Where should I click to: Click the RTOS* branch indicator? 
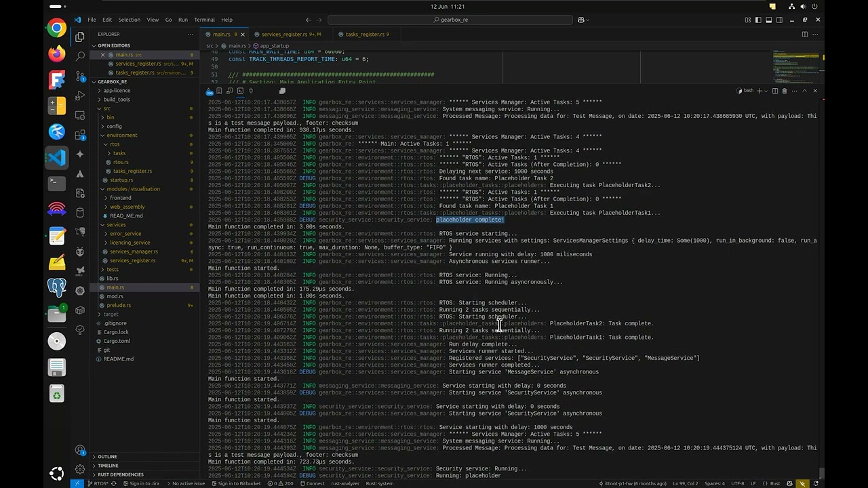tap(98, 483)
